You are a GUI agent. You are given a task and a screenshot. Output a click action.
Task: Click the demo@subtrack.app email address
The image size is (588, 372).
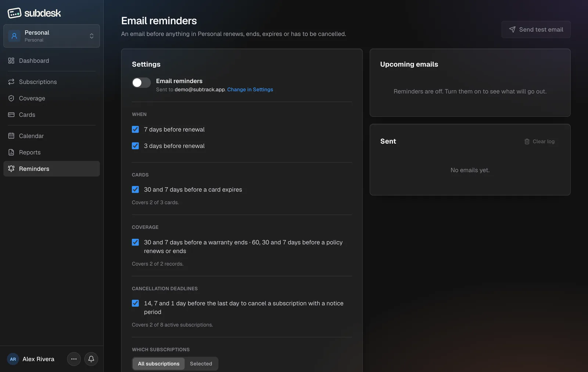click(x=200, y=90)
